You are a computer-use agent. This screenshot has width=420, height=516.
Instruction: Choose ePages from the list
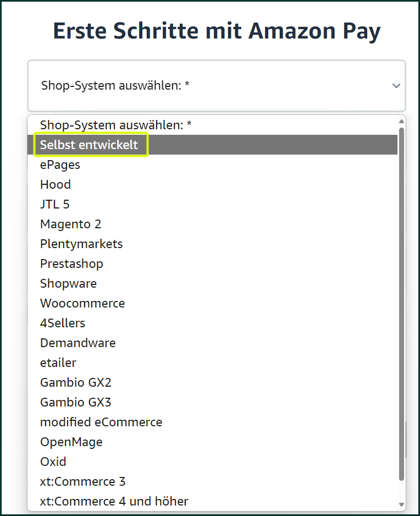tap(212, 164)
